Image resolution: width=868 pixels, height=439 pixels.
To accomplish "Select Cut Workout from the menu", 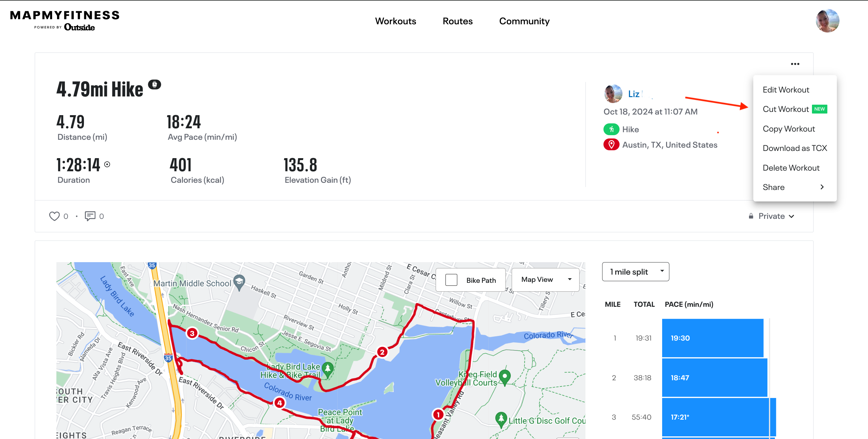I will click(x=785, y=109).
